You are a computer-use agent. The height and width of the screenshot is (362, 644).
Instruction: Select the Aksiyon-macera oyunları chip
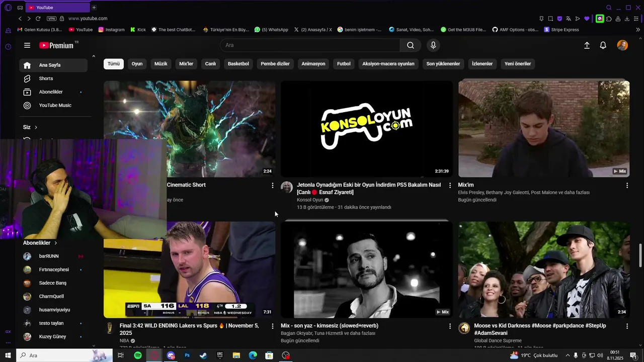[x=388, y=64]
